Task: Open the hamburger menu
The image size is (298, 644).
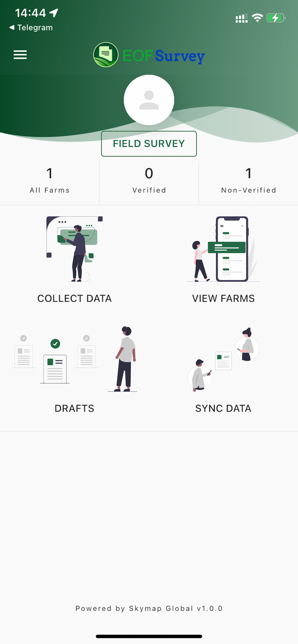Action: (20, 55)
